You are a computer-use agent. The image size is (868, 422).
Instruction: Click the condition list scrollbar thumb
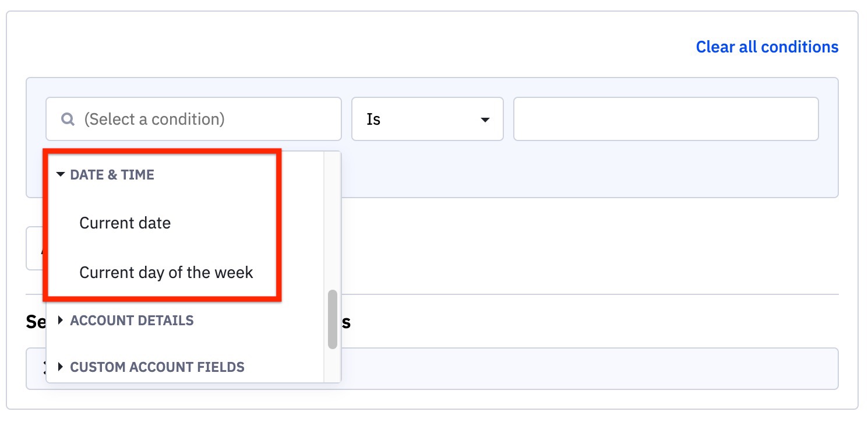click(x=333, y=319)
